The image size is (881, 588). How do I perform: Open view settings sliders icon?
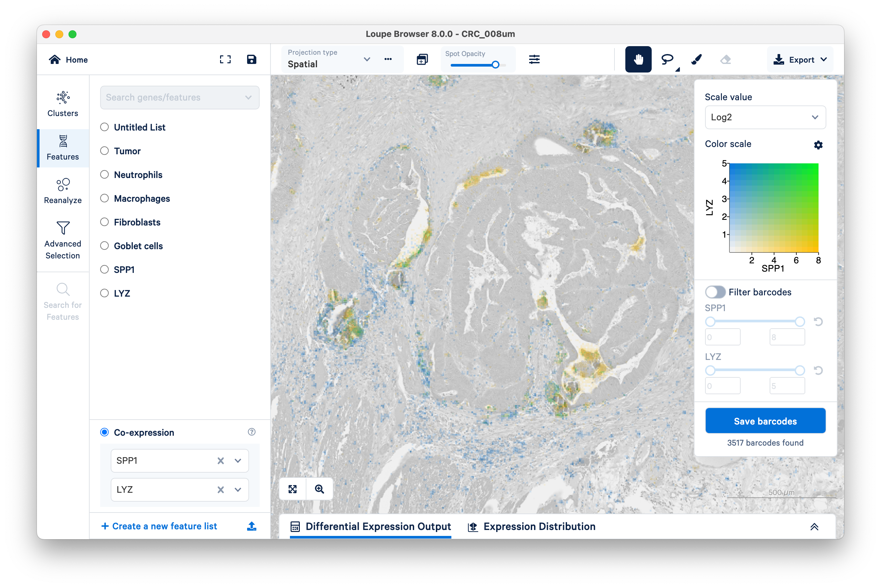point(534,59)
